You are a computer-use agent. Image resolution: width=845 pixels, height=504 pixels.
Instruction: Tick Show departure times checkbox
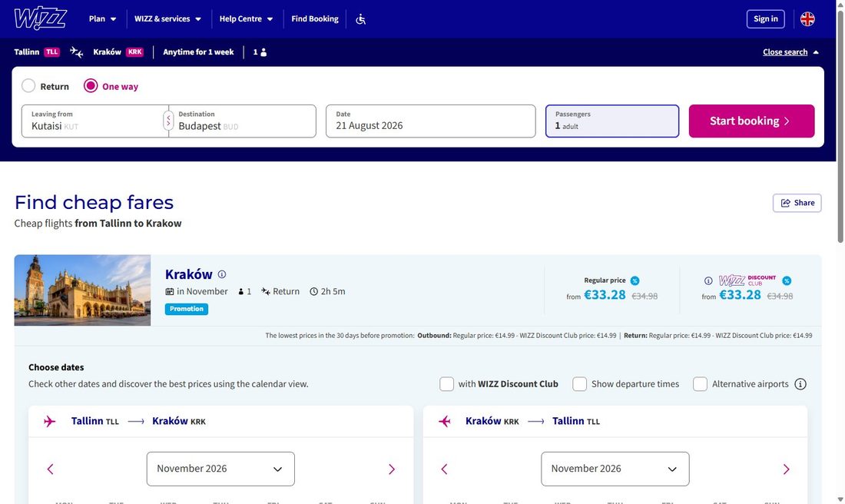click(x=579, y=384)
